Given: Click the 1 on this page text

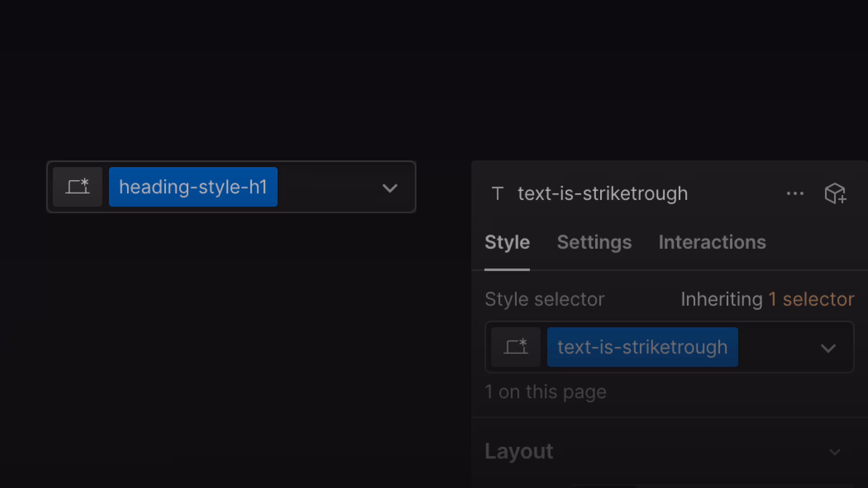Looking at the screenshot, I should [x=545, y=392].
